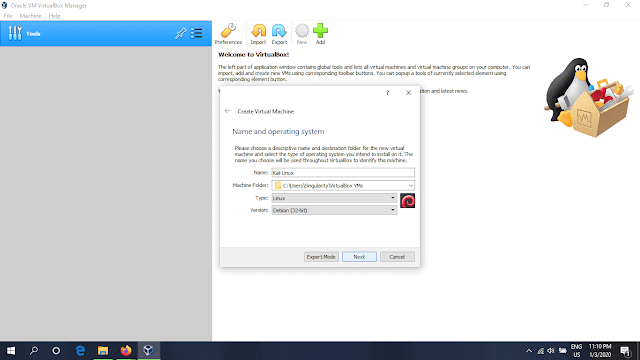Open the Type dropdown showing Linux

[334, 198]
